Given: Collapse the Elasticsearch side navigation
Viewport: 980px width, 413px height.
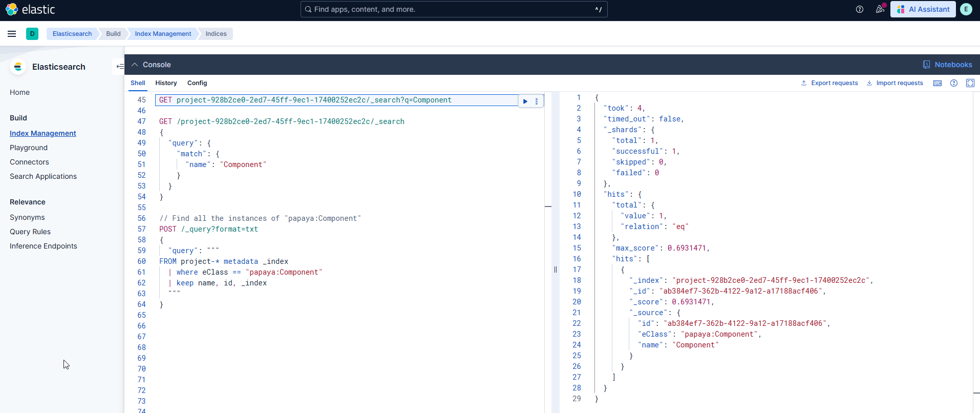Looking at the screenshot, I should (x=119, y=66).
